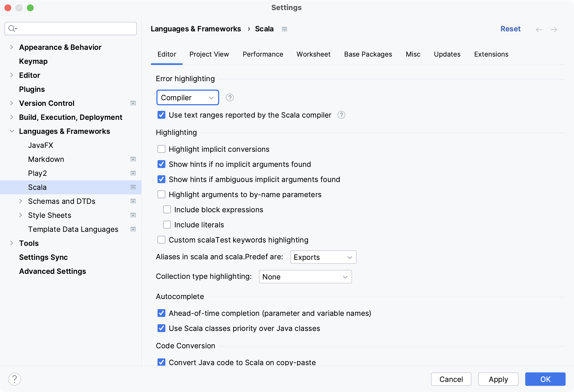The height and width of the screenshot is (392, 574).
Task: Open the Base Packages tab
Action: [368, 54]
